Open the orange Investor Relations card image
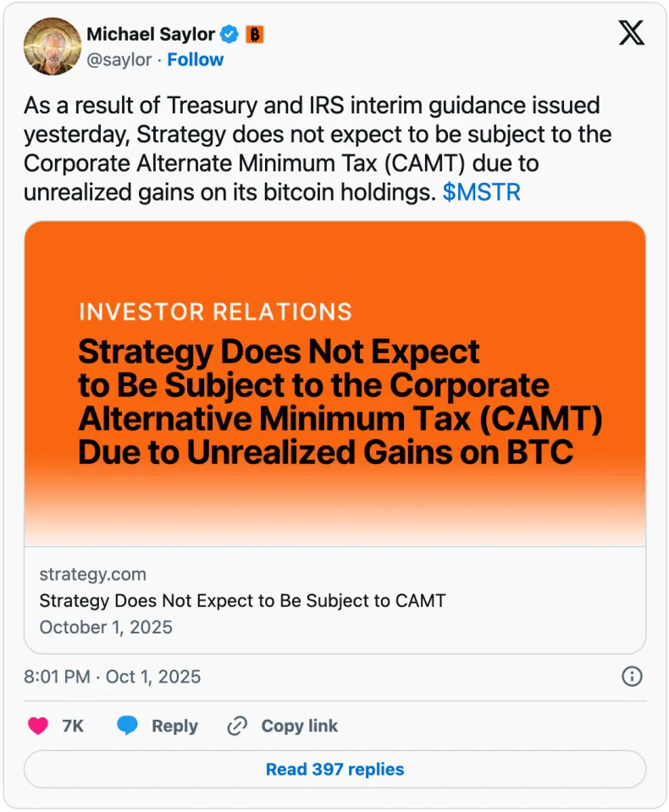669x812 pixels. [334, 384]
